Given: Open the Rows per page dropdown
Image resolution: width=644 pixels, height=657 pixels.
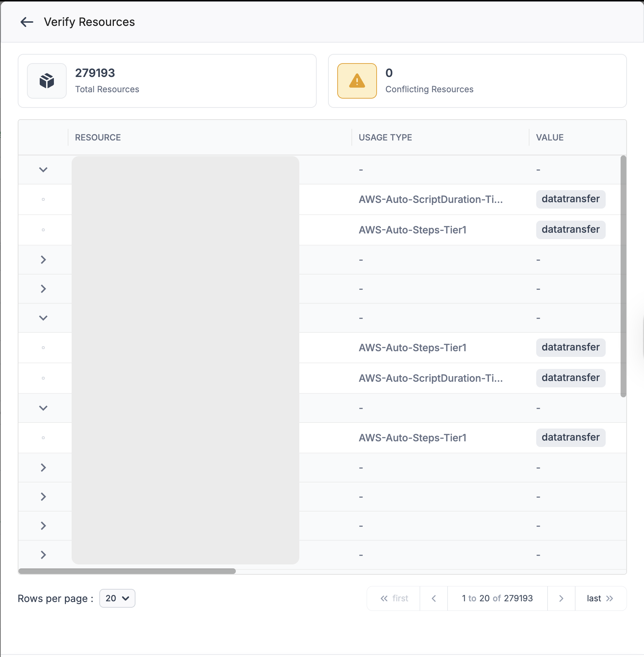Looking at the screenshot, I should tap(117, 598).
